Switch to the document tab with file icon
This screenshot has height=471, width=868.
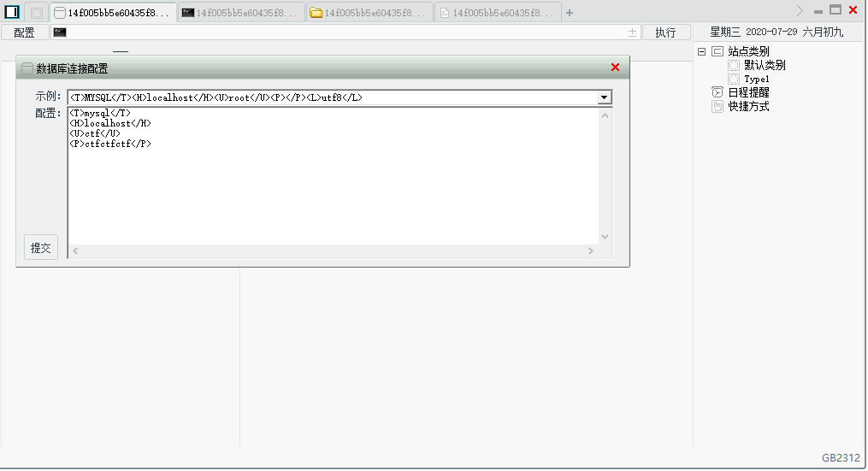497,12
